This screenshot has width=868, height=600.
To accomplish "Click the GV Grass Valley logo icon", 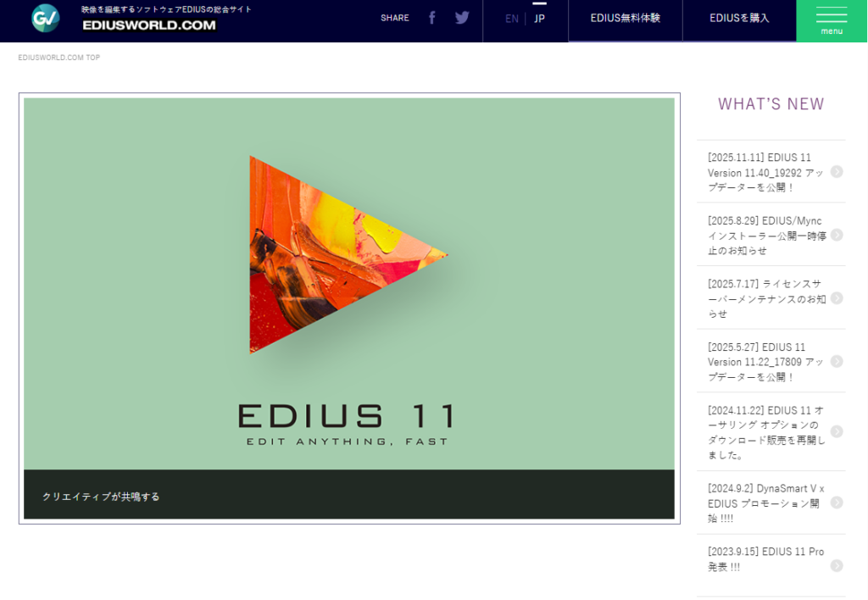I will point(46,18).
